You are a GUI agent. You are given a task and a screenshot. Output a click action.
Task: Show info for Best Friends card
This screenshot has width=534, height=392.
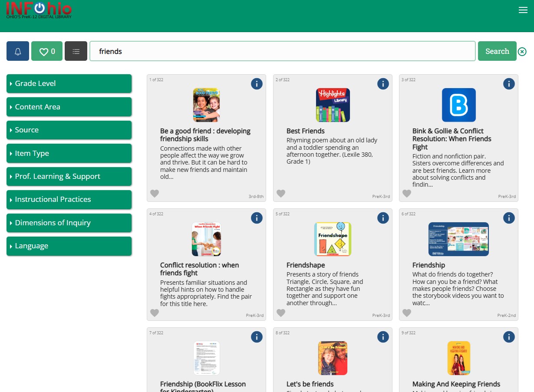pos(383,84)
